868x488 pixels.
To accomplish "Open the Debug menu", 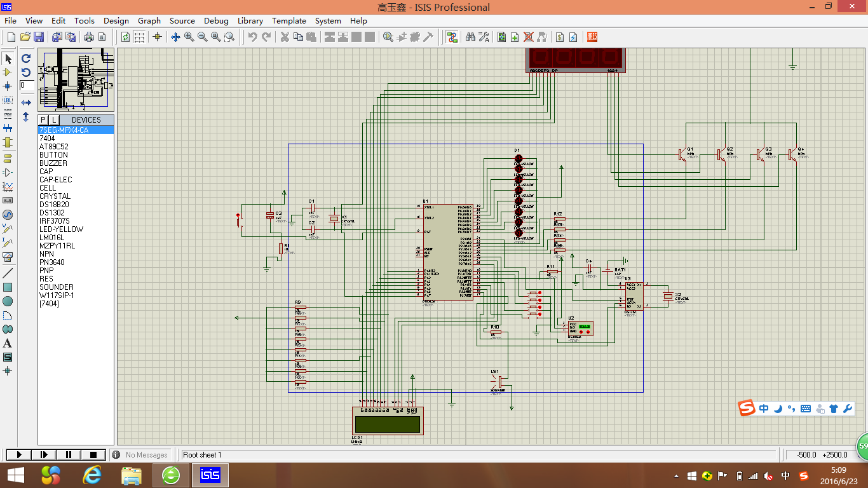I will click(x=216, y=21).
